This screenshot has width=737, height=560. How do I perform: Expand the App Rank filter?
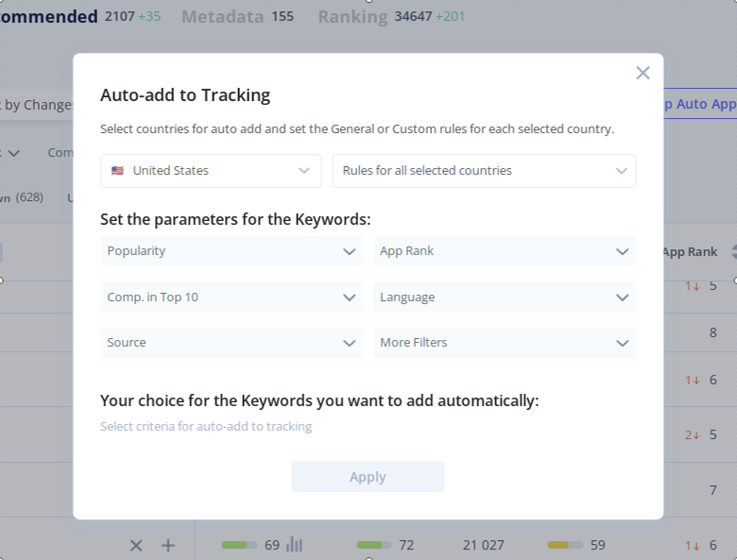pos(505,251)
